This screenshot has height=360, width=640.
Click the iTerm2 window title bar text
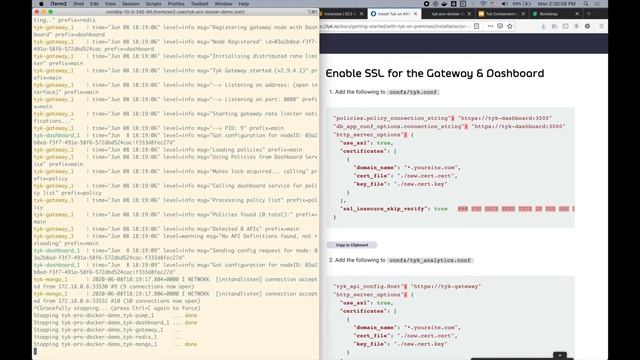pyautogui.click(x=175, y=12)
